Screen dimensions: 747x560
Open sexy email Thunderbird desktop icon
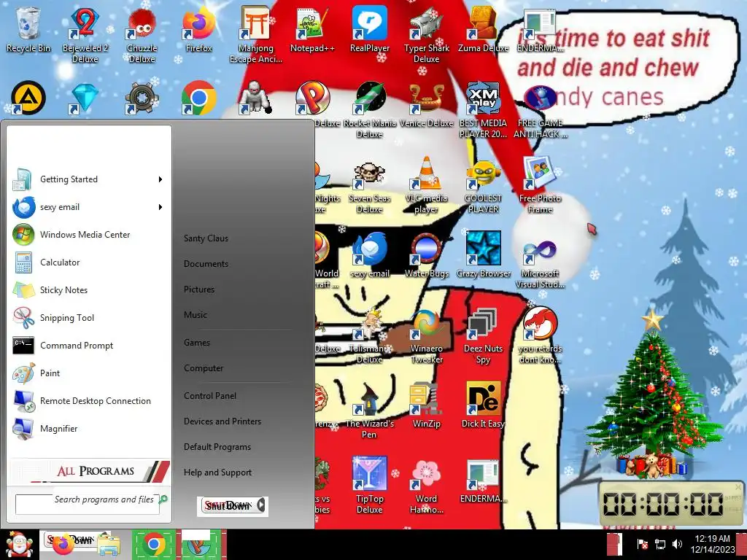point(370,254)
